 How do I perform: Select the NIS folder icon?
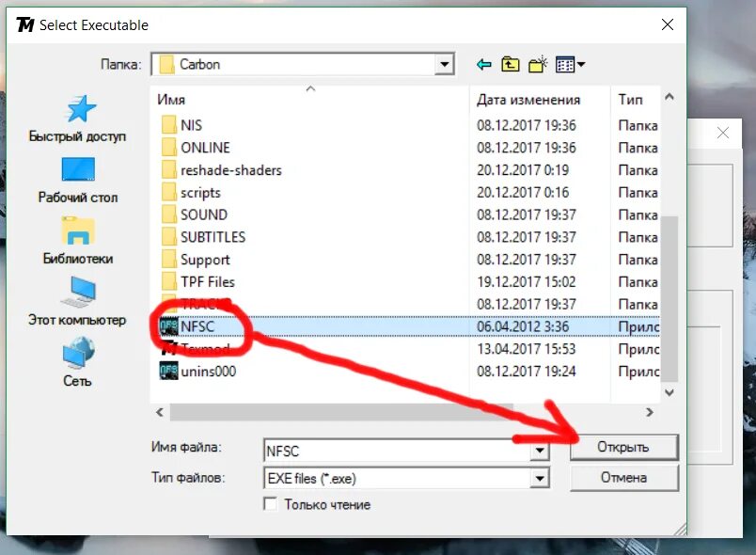click(168, 125)
